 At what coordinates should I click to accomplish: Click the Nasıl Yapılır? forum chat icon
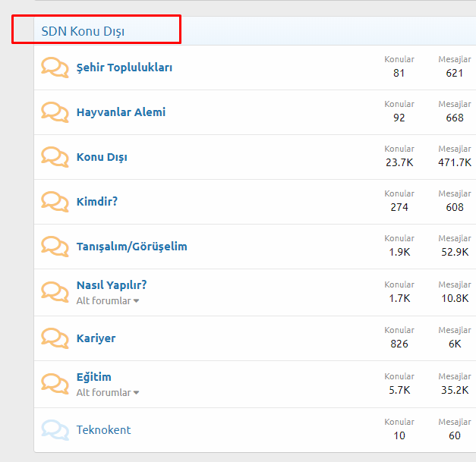(55, 292)
